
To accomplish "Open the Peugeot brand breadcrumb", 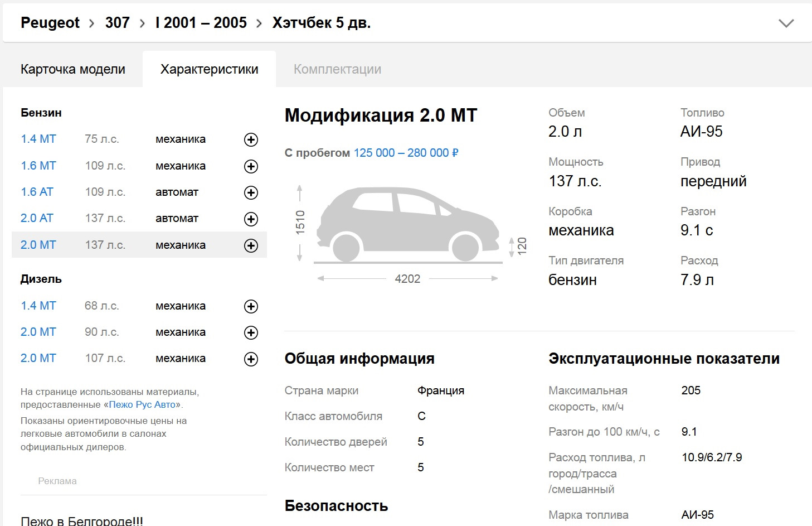I will point(50,23).
